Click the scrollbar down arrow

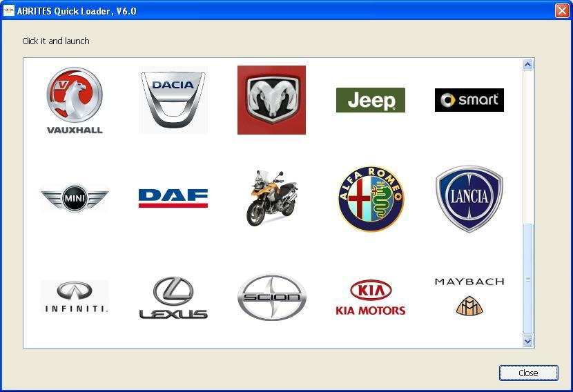(x=527, y=341)
